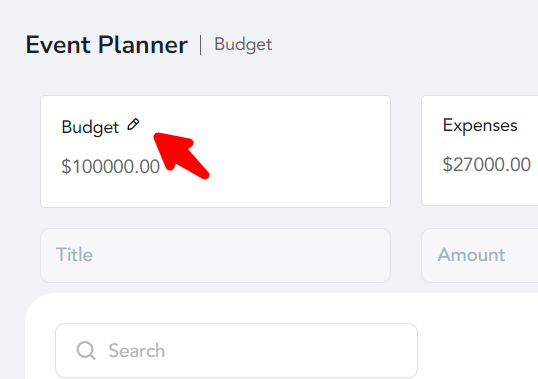Focus the Title input field

[x=215, y=255]
